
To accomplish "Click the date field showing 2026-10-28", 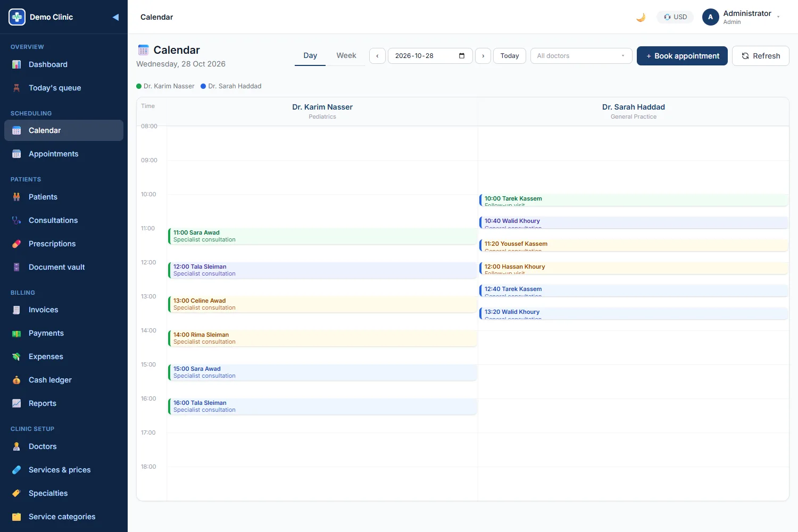I will click(430, 56).
